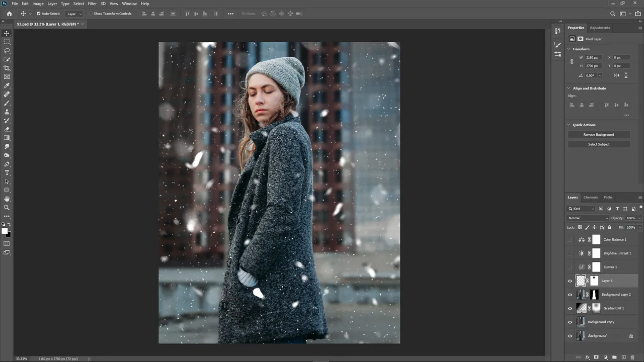Add a layer style with fx icon

pos(587,357)
